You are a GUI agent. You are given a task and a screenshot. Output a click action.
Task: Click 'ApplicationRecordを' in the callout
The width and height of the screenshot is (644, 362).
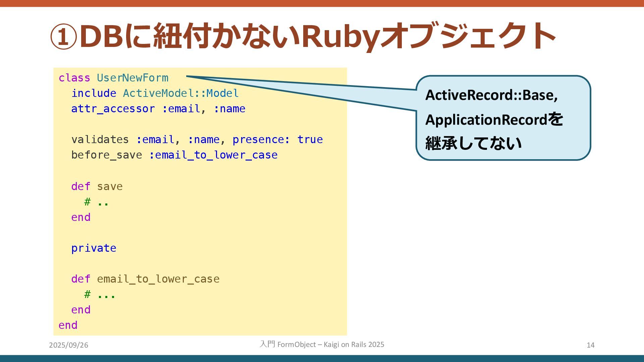click(x=494, y=119)
